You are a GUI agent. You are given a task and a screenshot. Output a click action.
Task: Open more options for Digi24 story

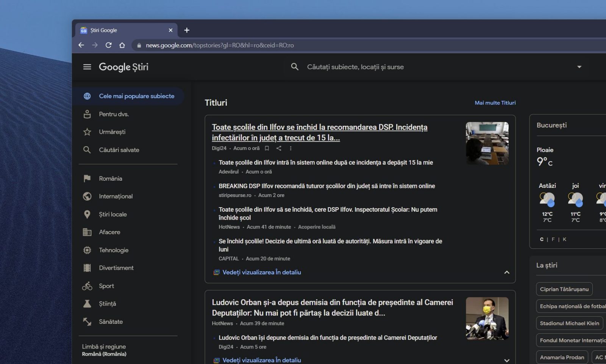[291, 148]
